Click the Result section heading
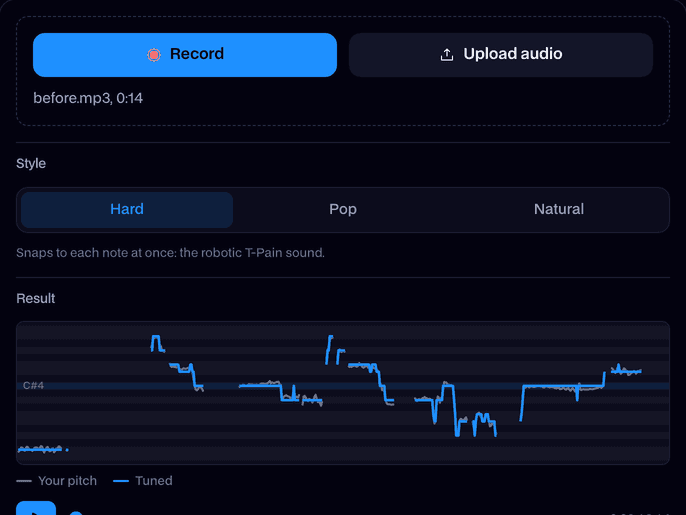This screenshot has height=515, width=686. coord(35,298)
